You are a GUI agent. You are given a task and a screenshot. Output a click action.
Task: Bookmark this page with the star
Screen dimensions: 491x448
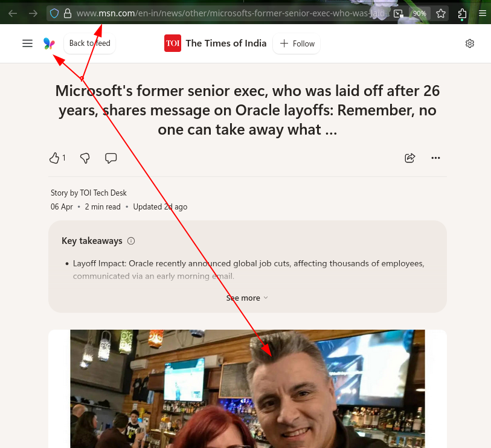440,13
